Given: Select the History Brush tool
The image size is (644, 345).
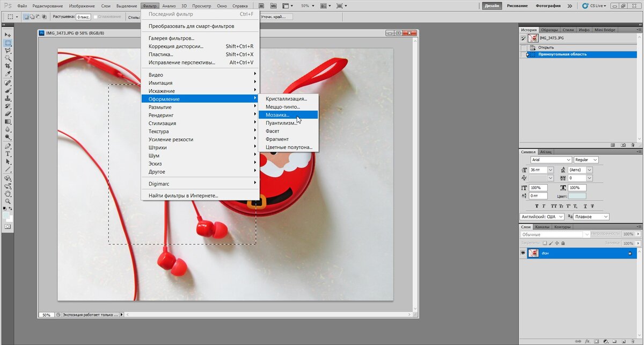Looking at the screenshot, I should [x=8, y=106].
